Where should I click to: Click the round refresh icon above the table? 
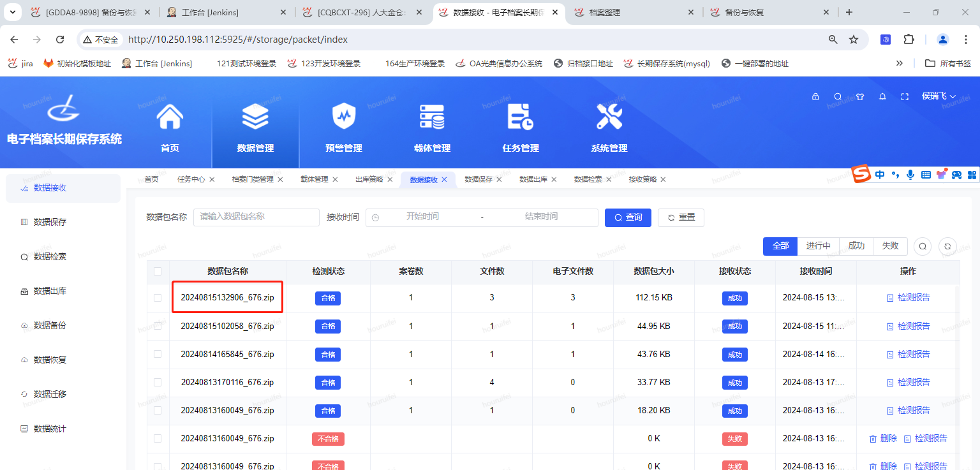click(948, 246)
